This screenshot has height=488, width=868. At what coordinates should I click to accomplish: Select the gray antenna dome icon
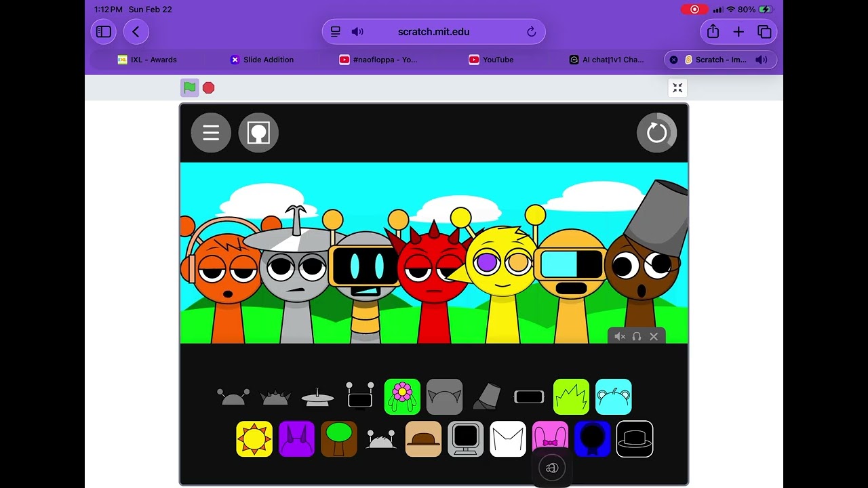pyautogui.click(x=233, y=397)
